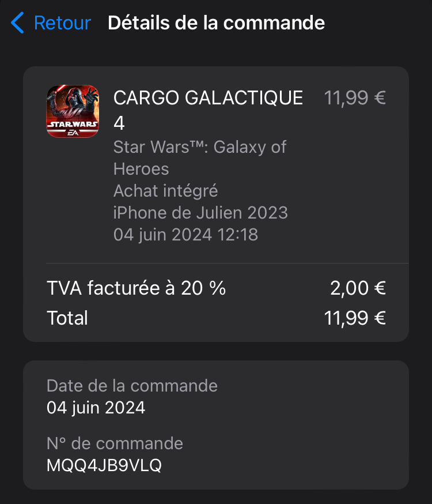Click the TVA facturée à 20 % label
Screen dimensions: 432x504
coord(137,288)
